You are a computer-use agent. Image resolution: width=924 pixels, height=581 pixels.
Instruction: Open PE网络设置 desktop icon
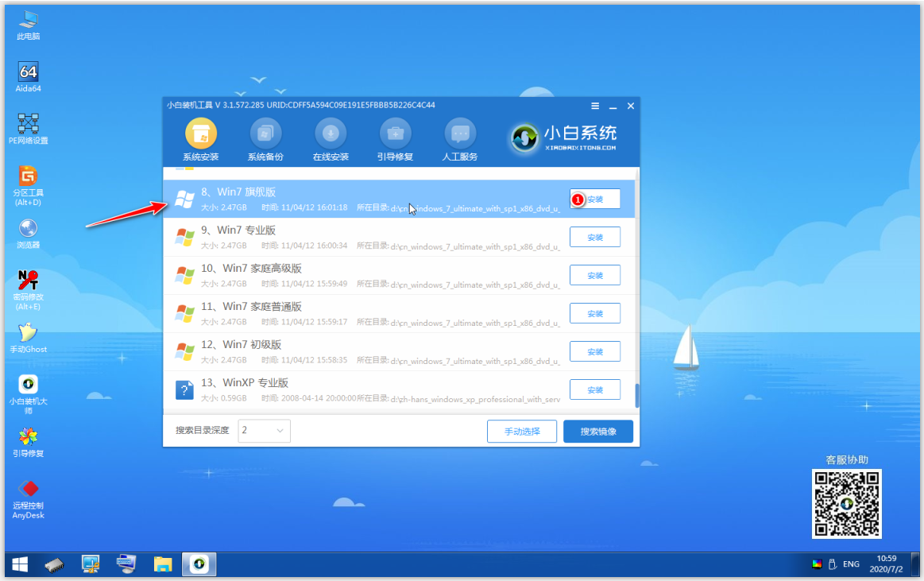click(x=29, y=129)
